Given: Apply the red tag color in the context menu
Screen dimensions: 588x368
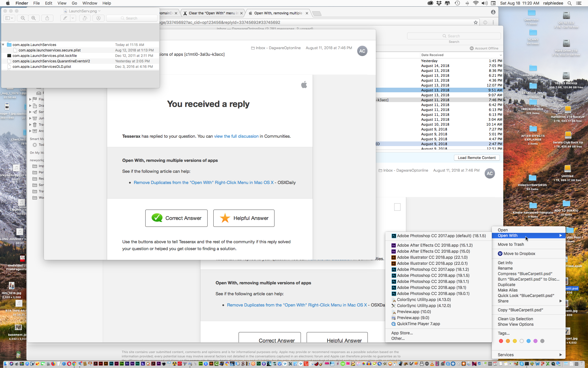Looking at the screenshot, I should (x=501, y=341).
